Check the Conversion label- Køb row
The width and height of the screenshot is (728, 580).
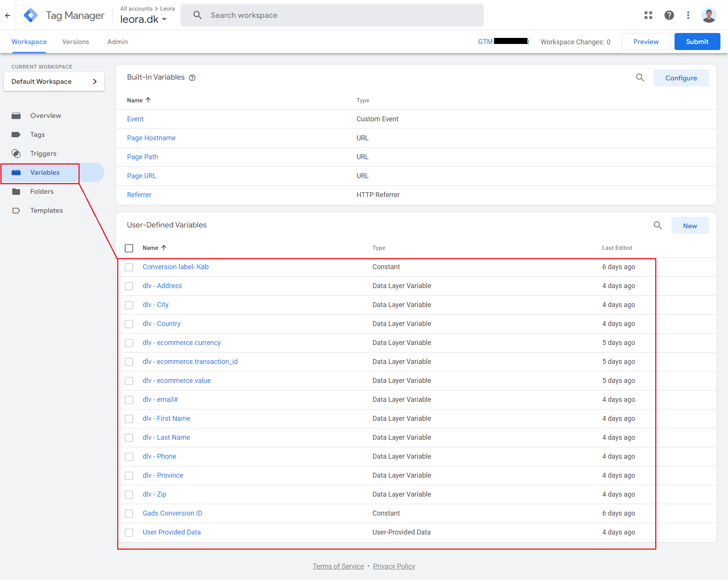point(129,267)
